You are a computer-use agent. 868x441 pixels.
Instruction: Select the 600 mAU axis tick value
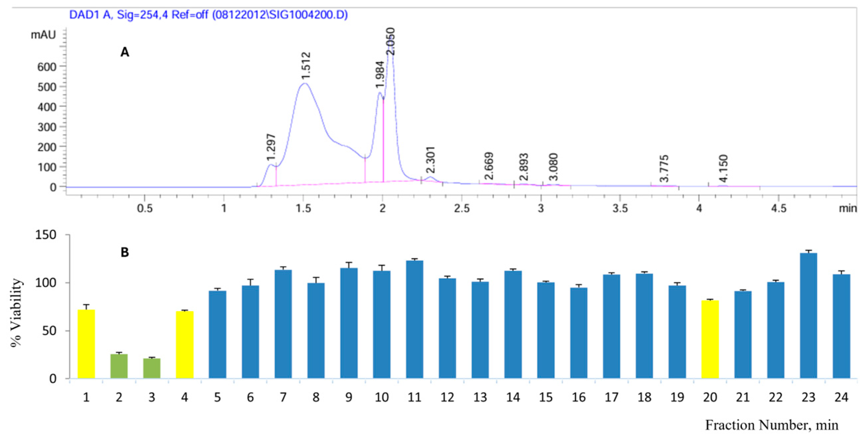click(x=46, y=67)
